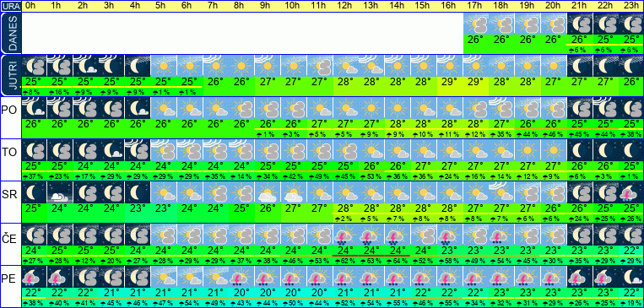Image resolution: width=644 pixels, height=308 pixels.
Task: Click the SR 9h cloudy sun icon
Action: [268, 192]
